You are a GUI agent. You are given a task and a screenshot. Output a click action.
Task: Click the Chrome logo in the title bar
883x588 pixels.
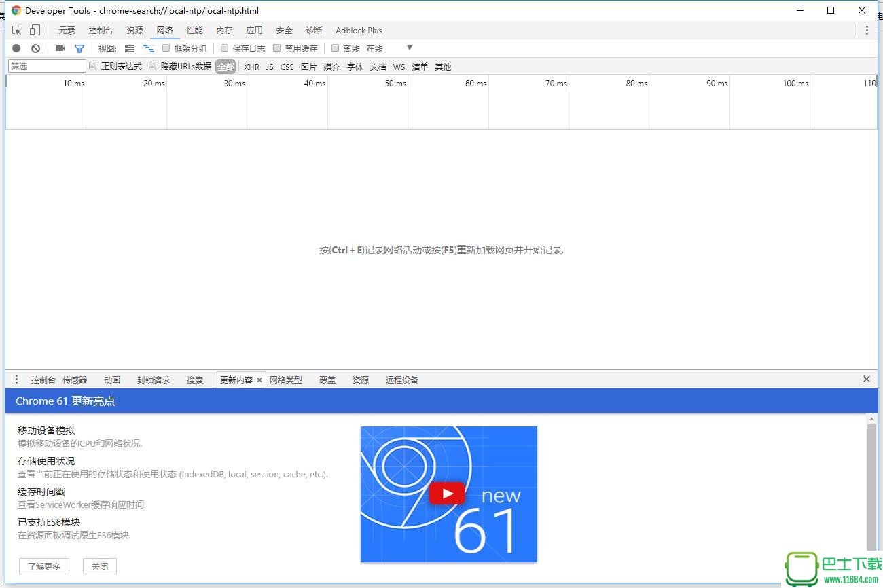click(16, 10)
